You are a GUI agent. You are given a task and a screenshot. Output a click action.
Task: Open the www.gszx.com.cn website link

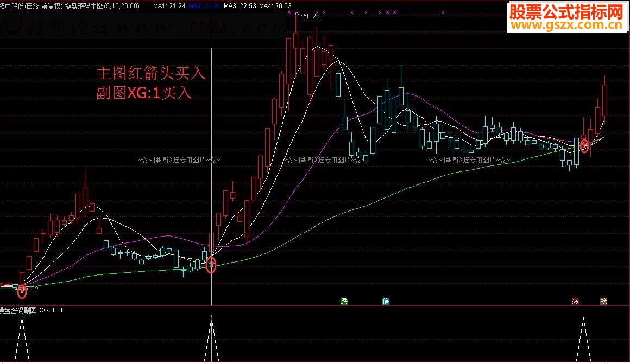coord(566,25)
